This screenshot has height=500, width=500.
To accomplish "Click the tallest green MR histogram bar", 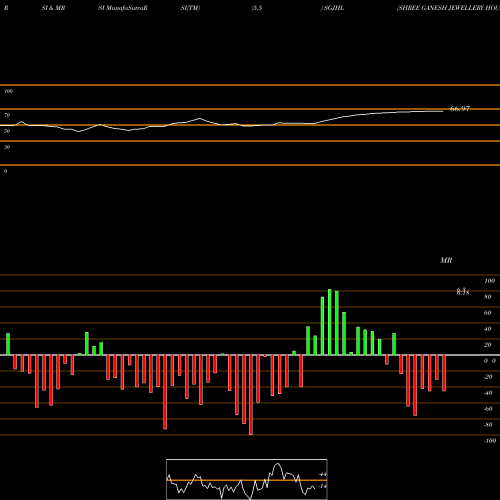I will coord(330,322).
